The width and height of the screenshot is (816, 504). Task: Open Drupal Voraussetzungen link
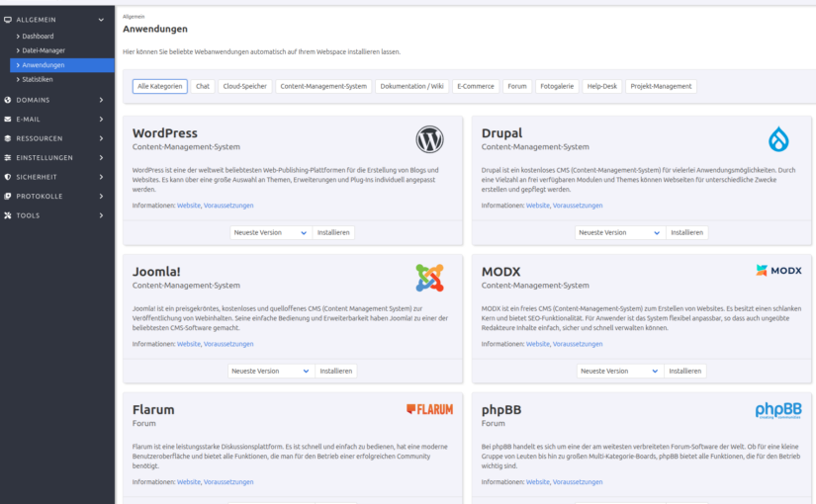[578, 206]
